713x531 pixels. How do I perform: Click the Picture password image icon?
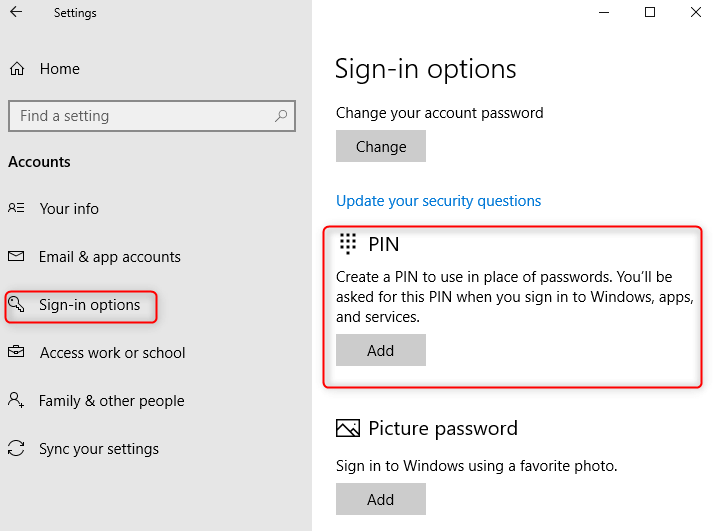(348, 429)
